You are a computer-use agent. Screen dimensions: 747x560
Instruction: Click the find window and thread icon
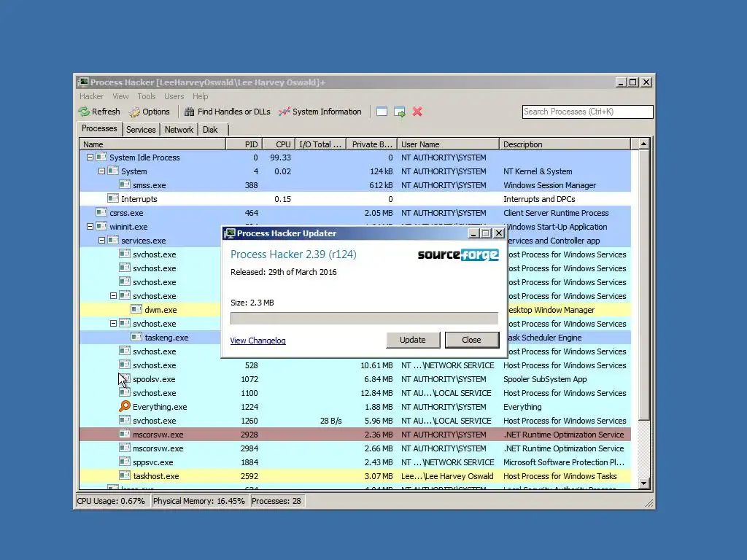point(400,112)
